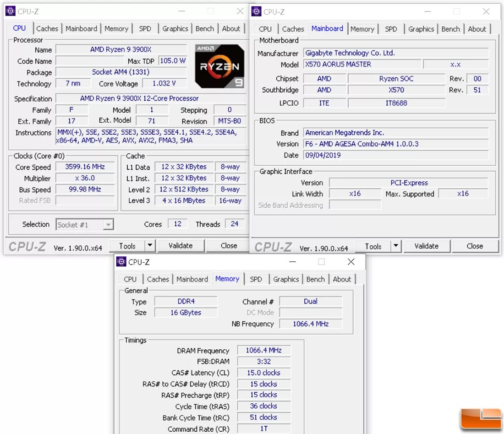Click Core Voltage value 1.032 V
This screenshot has width=504, height=434.
click(164, 83)
